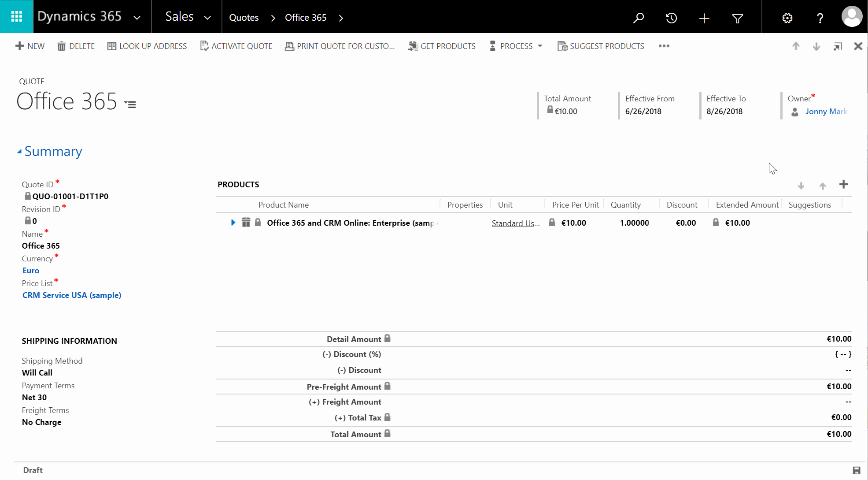Image resolution: width=868 pixels, height=480 pixels.
Task: Expand chevron after Office 365 breadcrumb
Action: tap(341, 18)
